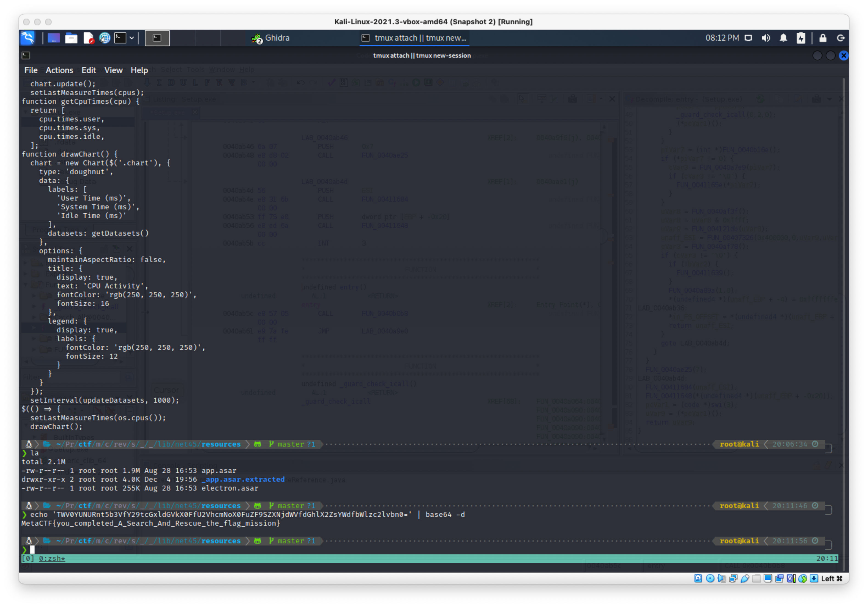Click the VirtualBox CPU virtualization indicator
This screenshot has height=607, width=868.
[791, 578]
